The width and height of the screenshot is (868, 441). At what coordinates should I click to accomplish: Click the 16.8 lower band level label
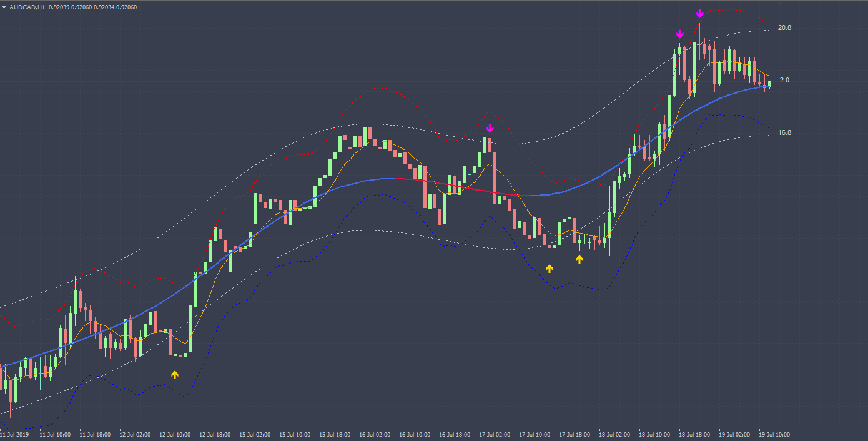tap(784, 133)
